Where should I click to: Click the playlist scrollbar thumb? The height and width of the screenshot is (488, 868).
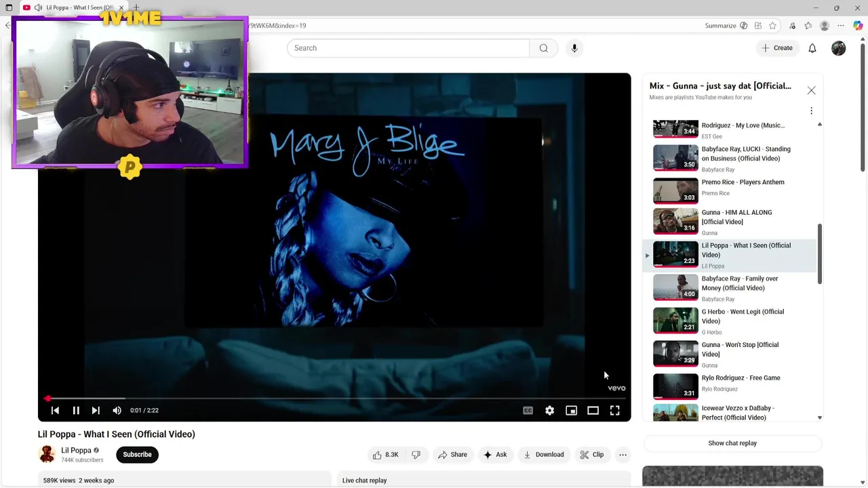click(x=819, y=254)
